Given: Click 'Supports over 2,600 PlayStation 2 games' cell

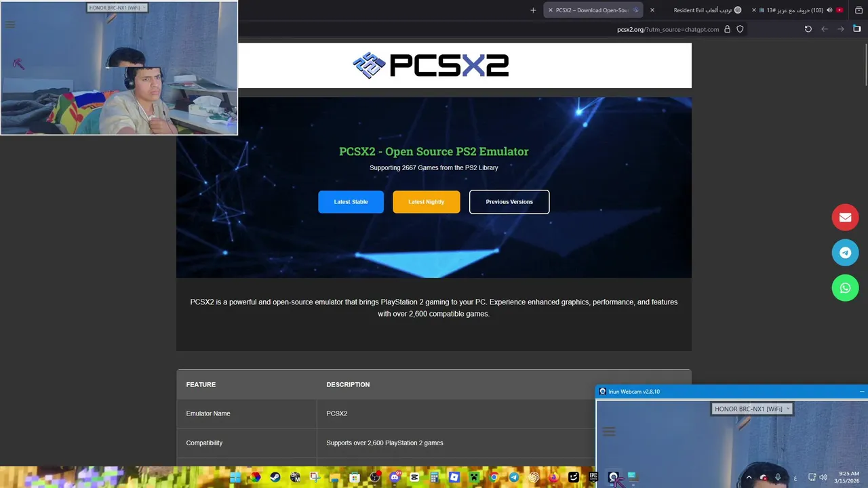Looking at the screenshot, I should (384, 443).
